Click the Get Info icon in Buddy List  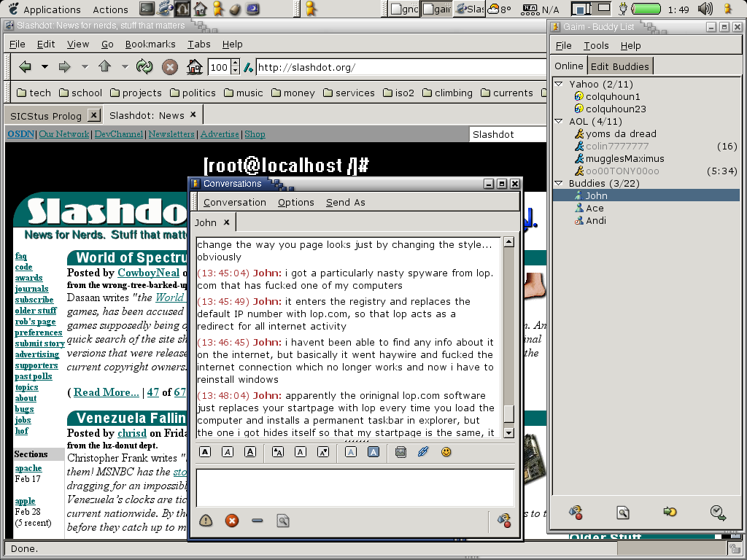[623, 513]
